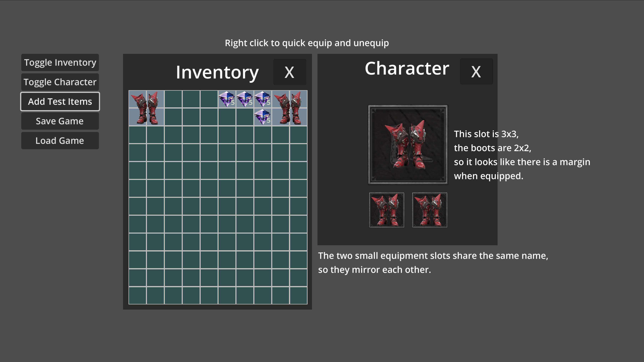Screen dimensions: 644x362
Task: Toggle the Character panel visibility
Action: pos(60,82)
